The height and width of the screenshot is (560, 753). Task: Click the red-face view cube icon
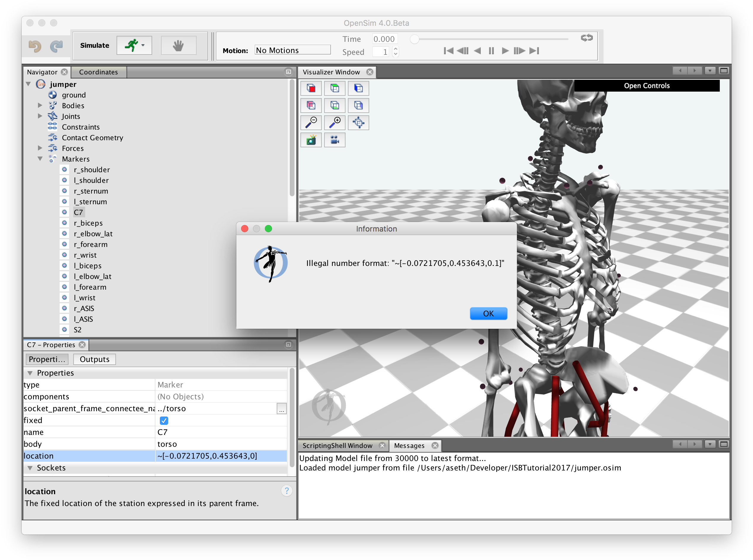click(x=311, y=88)
